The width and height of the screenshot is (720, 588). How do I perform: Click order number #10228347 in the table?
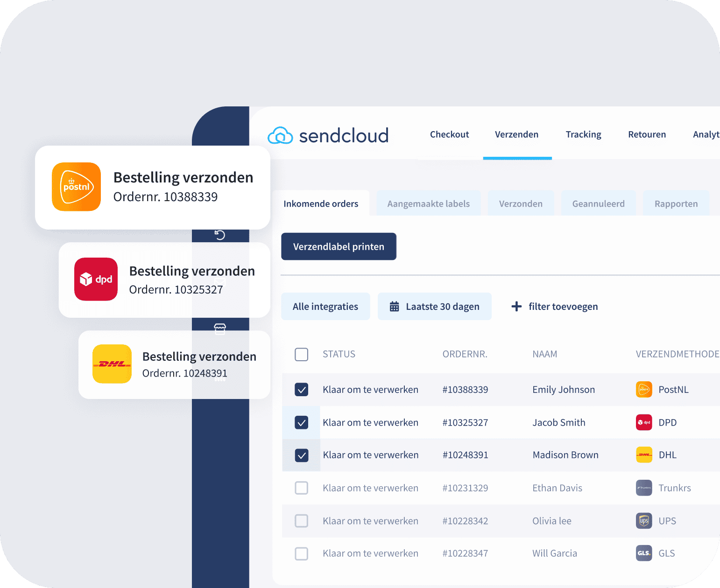pos(465,553)
